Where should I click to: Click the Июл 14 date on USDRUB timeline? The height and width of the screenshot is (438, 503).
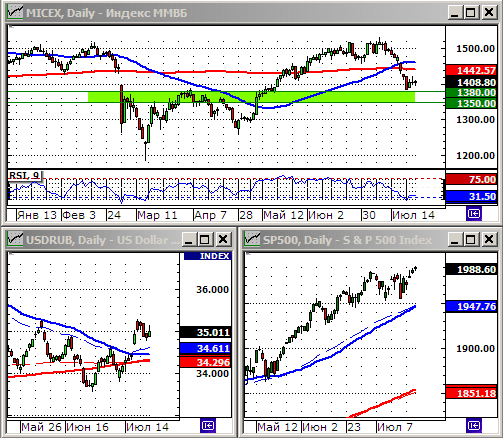[147, 427]
